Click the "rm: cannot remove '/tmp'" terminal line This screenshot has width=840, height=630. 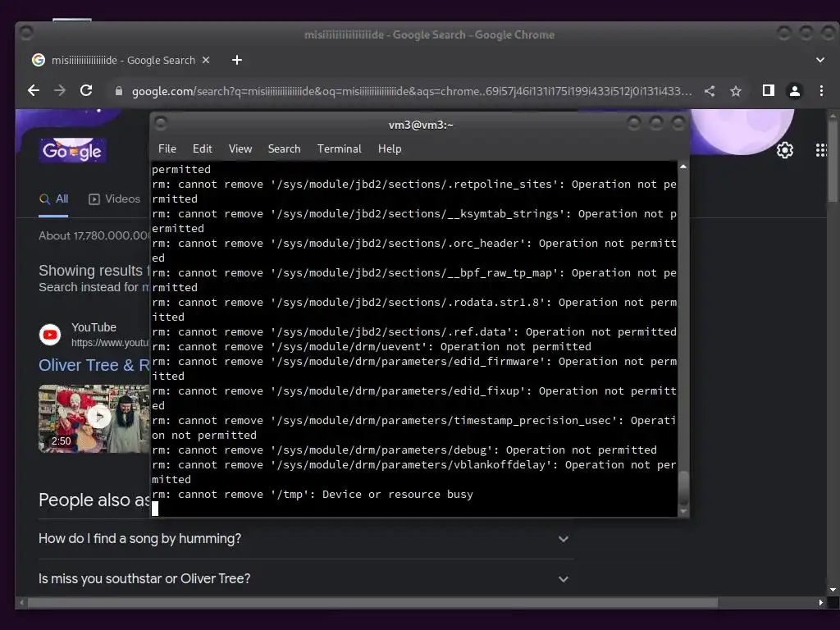pos(313,495)
